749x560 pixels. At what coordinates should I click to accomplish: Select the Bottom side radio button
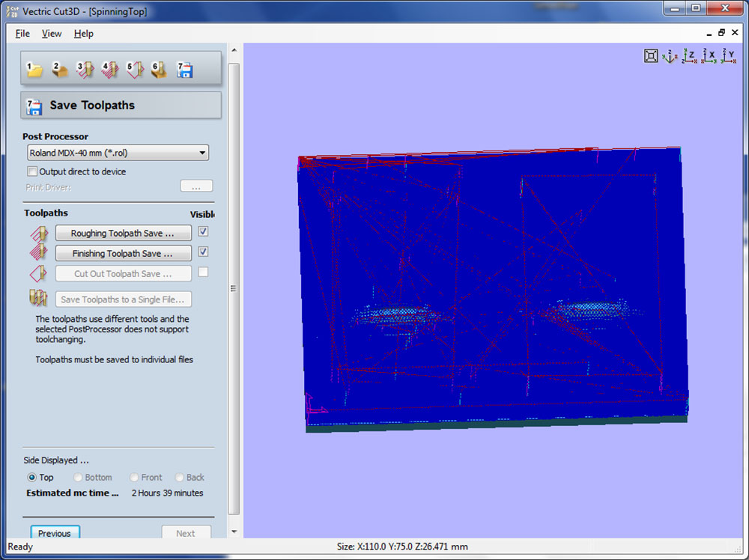pyautogui.click(x=78, y=478)
